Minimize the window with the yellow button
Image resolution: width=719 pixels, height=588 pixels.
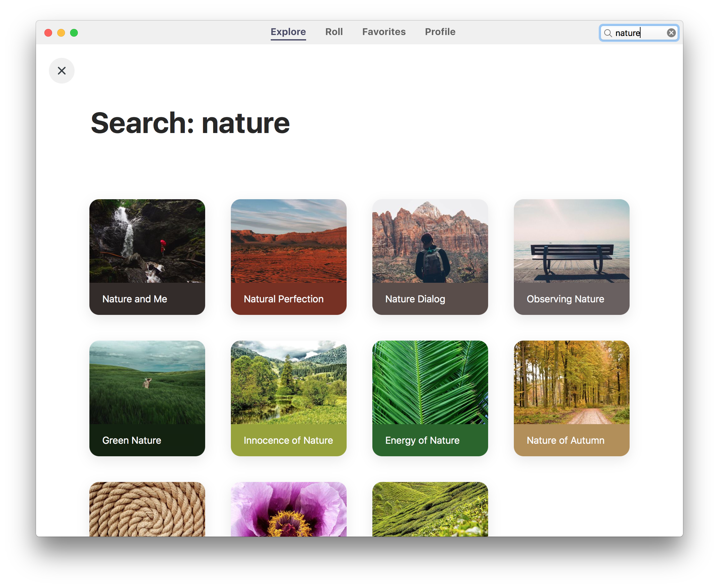(61, 32)
